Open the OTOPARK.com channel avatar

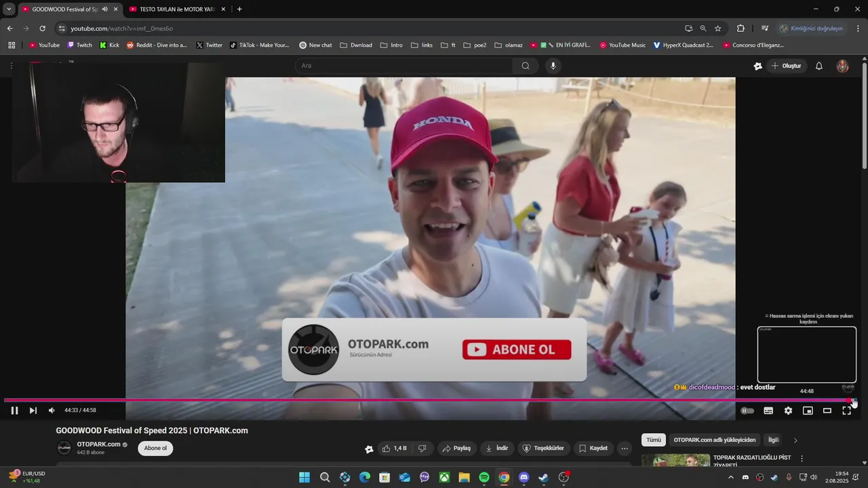click(x=64, y=448)
